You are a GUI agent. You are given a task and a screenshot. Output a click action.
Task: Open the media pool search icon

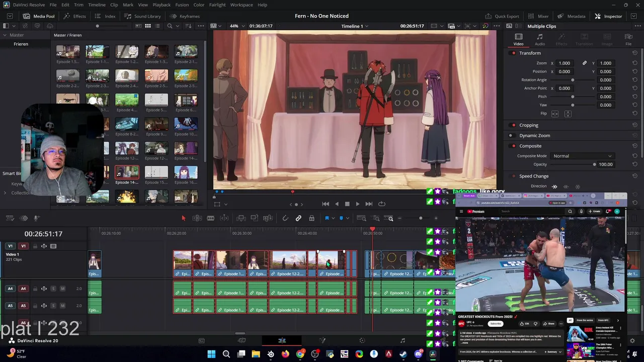170,26
